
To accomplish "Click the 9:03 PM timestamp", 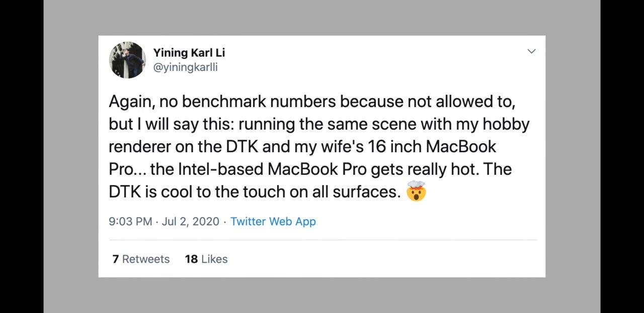I will (130, 222).
